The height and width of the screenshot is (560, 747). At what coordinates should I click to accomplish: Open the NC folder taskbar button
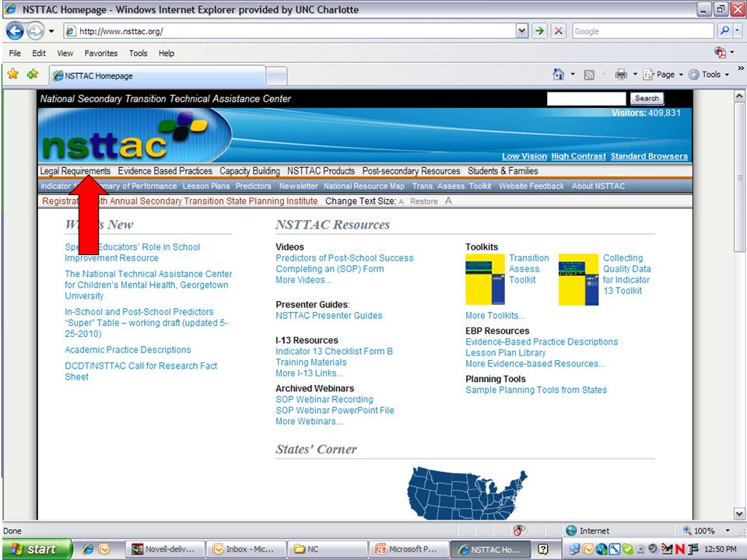[328, 550]
